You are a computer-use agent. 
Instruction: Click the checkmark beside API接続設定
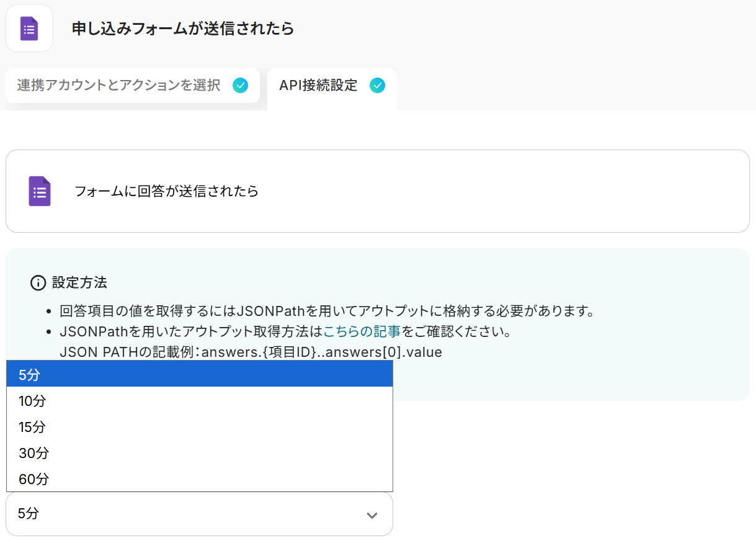(x=377, y=86)
